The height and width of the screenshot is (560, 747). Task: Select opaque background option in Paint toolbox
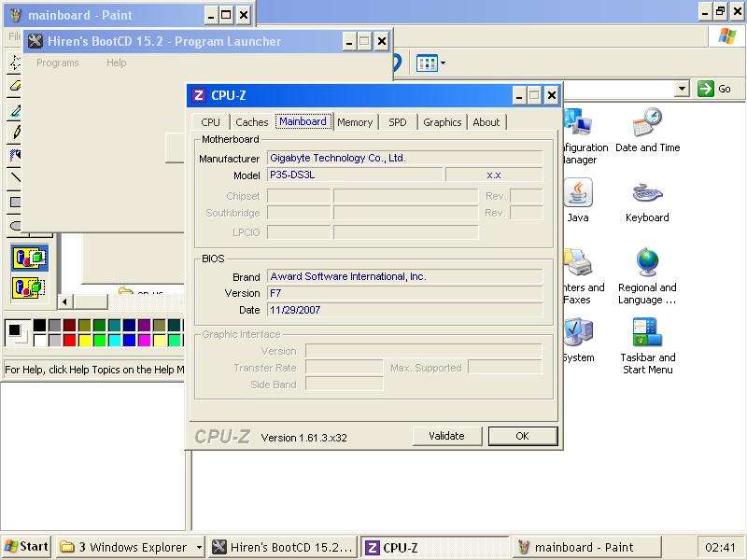tap(29, 258)
